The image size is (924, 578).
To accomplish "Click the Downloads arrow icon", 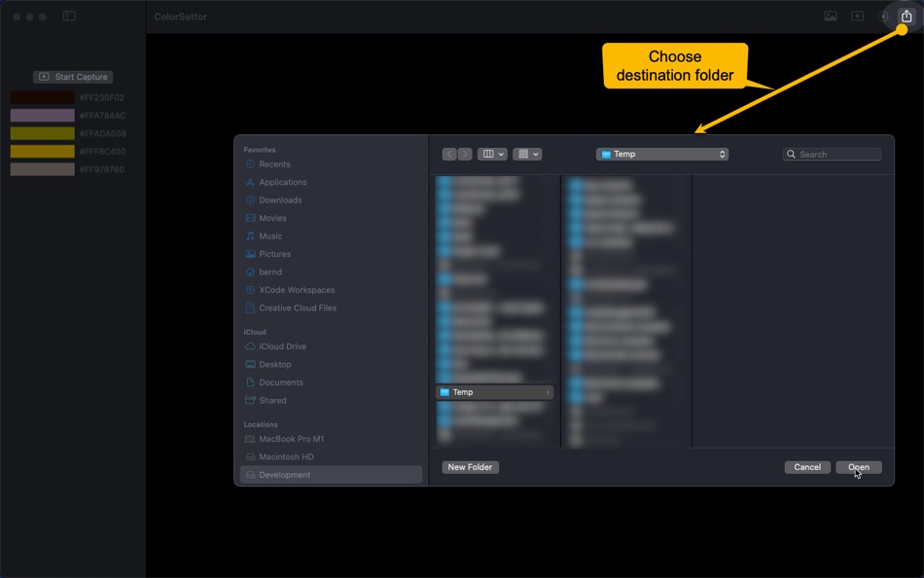I will point(250,199).
